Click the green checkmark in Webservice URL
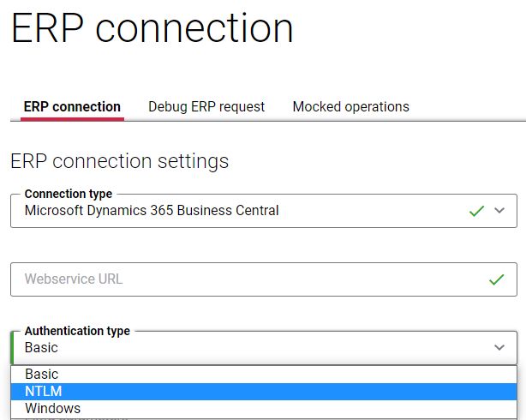 tap(497, 279)
